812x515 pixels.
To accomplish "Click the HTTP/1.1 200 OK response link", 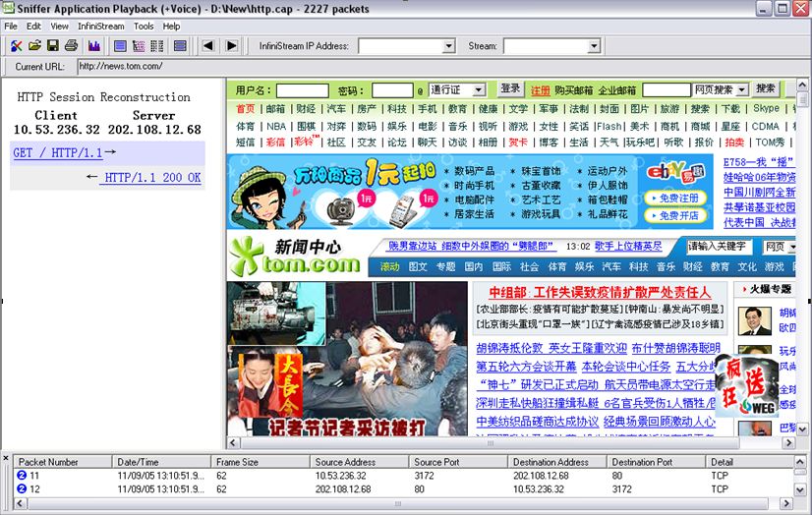I will click(x=152, y=178).
